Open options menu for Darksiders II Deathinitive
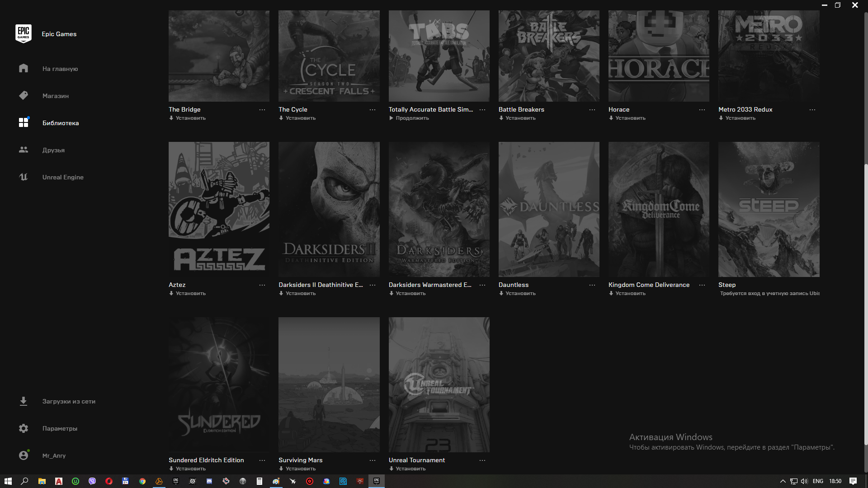Screen dimensions: 868x488 tap(373, 285)
